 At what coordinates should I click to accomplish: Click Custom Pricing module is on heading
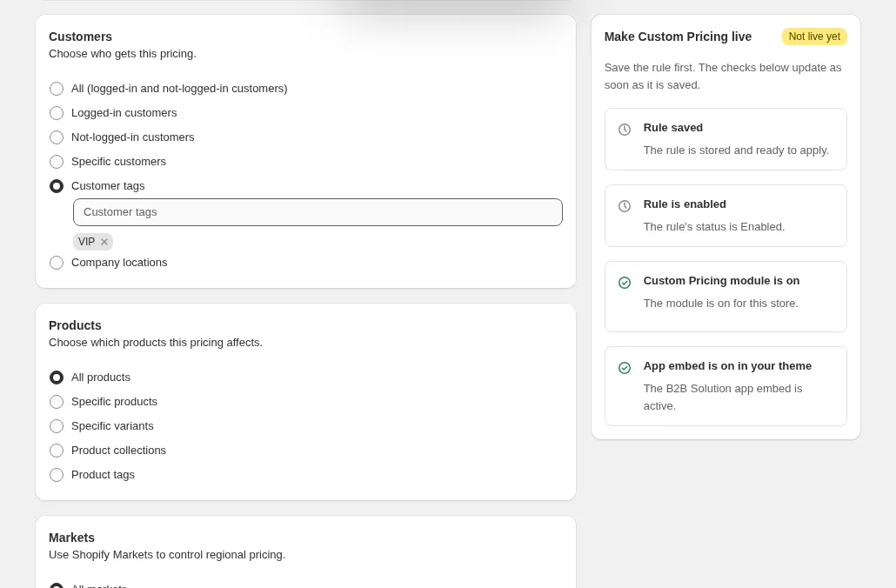(x=721, y=281)
